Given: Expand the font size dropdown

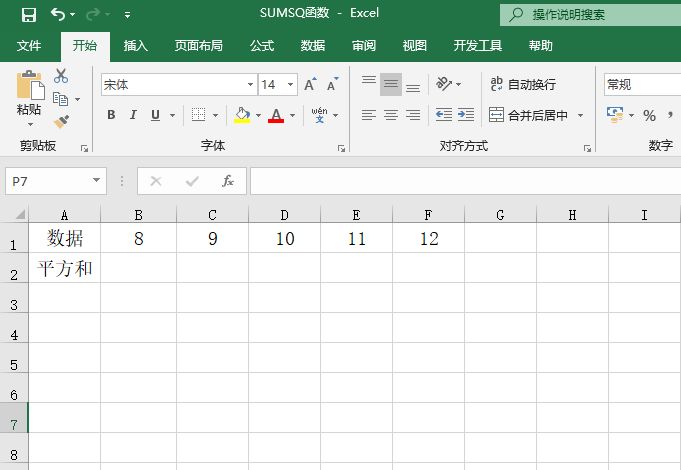Looking at the screenshot, I should [x=291, y=85].
